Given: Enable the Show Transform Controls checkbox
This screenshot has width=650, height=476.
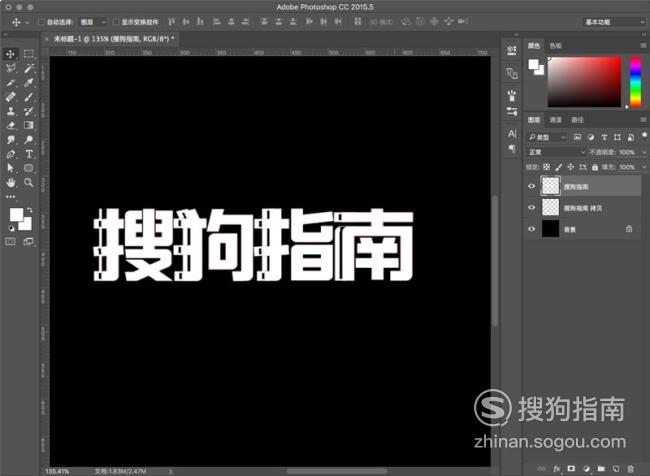Looking at the screenshot, I should tap(116, 22).
